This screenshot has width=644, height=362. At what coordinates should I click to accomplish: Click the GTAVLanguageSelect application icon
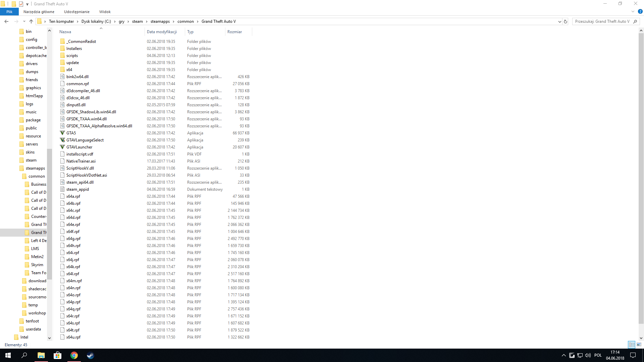(x=62, y=140)
